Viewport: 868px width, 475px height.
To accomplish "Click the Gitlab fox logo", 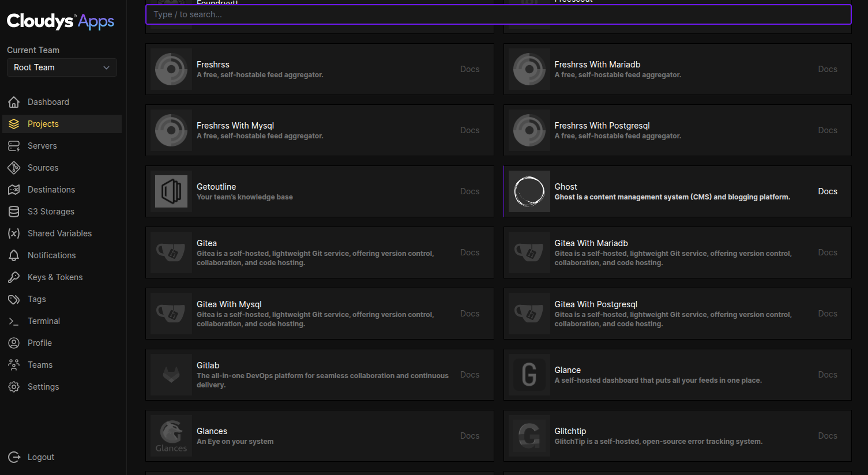I will coord(171,375).
